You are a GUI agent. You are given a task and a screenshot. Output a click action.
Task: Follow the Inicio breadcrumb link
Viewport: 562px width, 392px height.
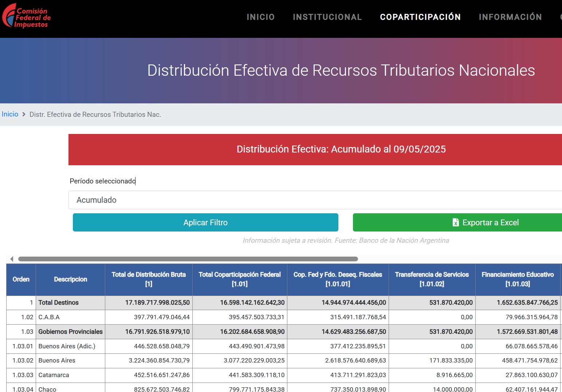pyautogui.click(x=10, y=114)
